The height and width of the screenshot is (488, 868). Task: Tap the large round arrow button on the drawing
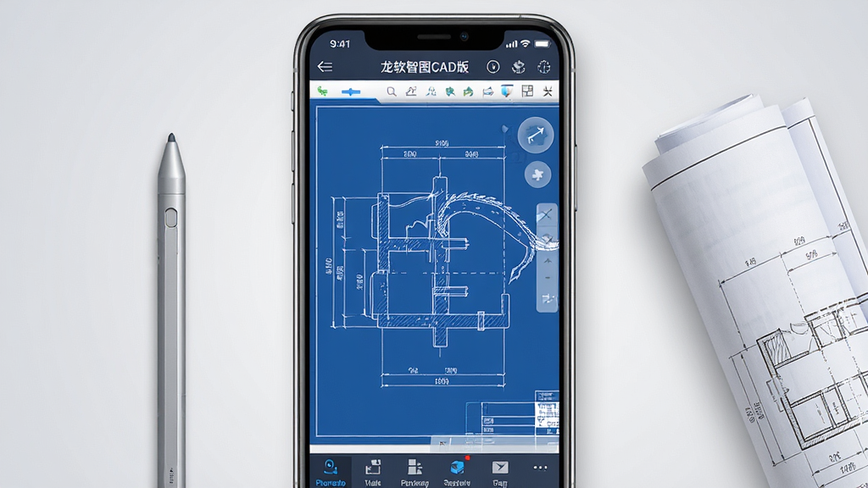click(x=536, y=135)
